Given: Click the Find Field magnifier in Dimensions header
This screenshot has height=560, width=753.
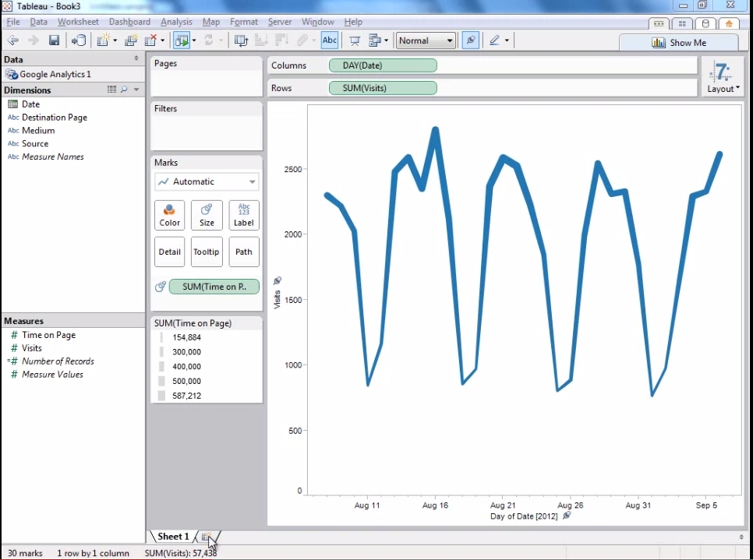Looking at the screenshot, I should tap(124, 90).
